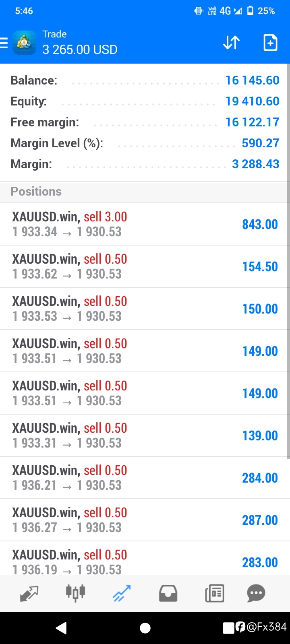The width and height of the screenshot is (290, 644).
Task: Open the candlestick Chart tab
Action: [x=75, y=593]
